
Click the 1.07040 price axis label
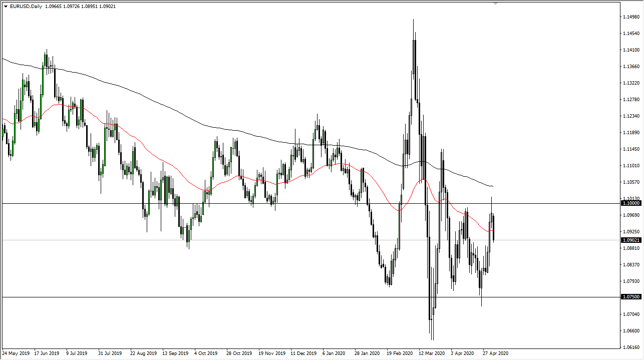pyautogui.click(x=632, y=314)
